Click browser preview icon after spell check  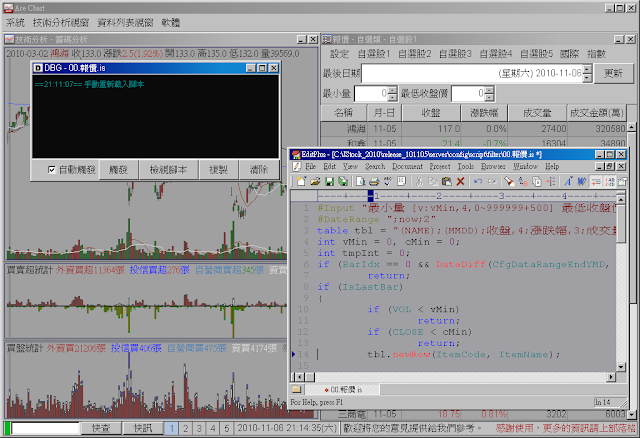[401, 181]
